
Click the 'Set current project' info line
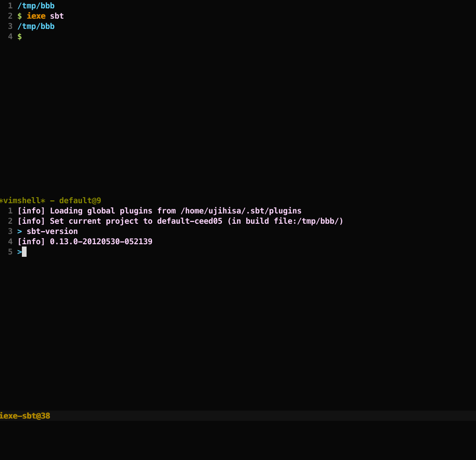(180, 221)
